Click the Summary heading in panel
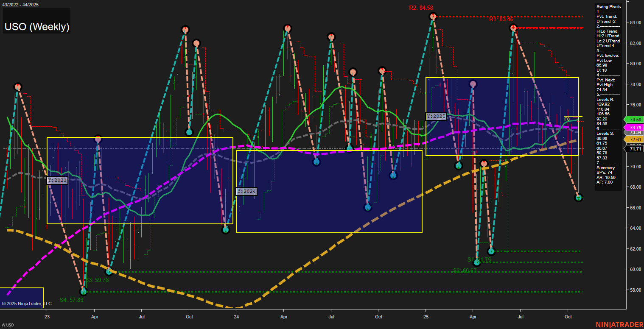Screen dimensions: 644x329 605,168
